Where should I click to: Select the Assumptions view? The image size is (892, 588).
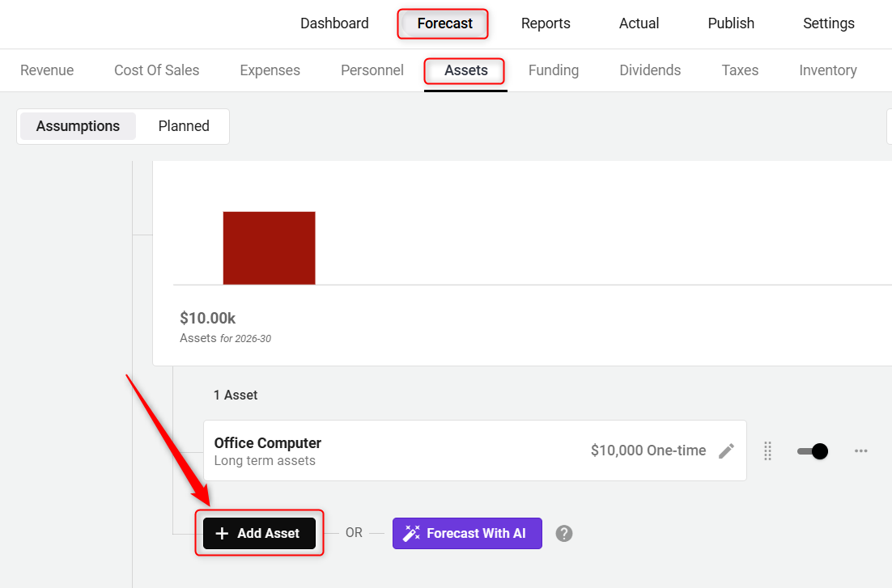coord(78,126)
